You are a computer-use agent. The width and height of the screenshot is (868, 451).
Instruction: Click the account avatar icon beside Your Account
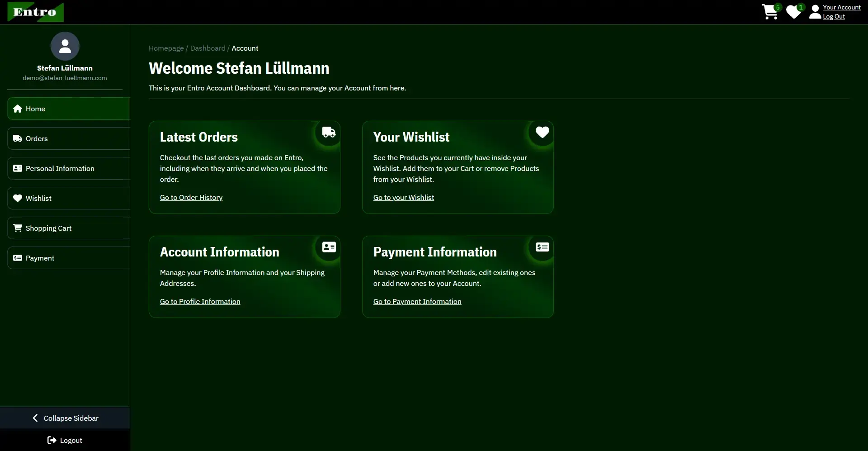click(x=815, y=12)
